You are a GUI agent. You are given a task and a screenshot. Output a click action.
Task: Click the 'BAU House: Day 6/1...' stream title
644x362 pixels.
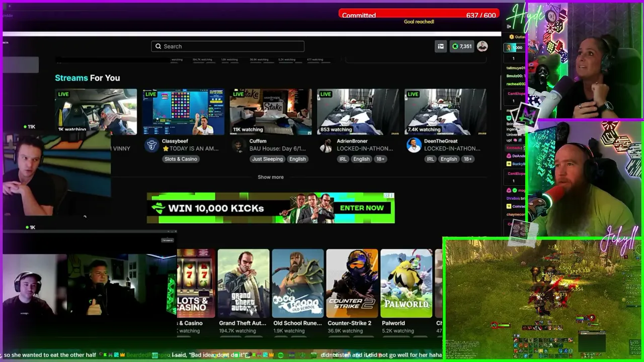pos(278,149)
